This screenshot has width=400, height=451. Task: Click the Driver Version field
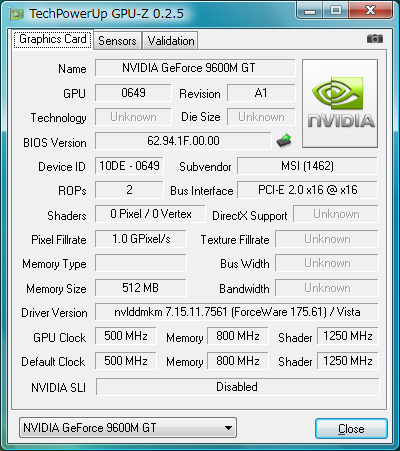coord(237,312)
